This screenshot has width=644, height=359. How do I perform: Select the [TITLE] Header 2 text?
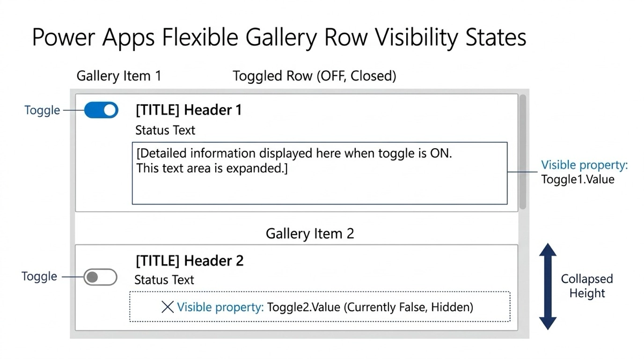coord(189,261)
